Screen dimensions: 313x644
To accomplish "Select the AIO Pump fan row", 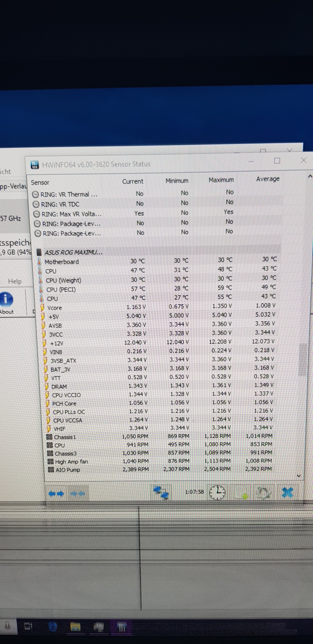I will (68, 470).
